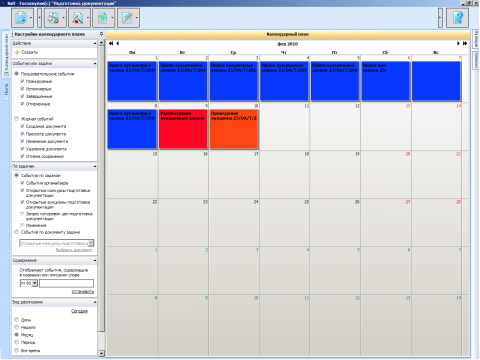
Task: Open dropdown arrow beside tools toolbar button
Action: (88, 18)
